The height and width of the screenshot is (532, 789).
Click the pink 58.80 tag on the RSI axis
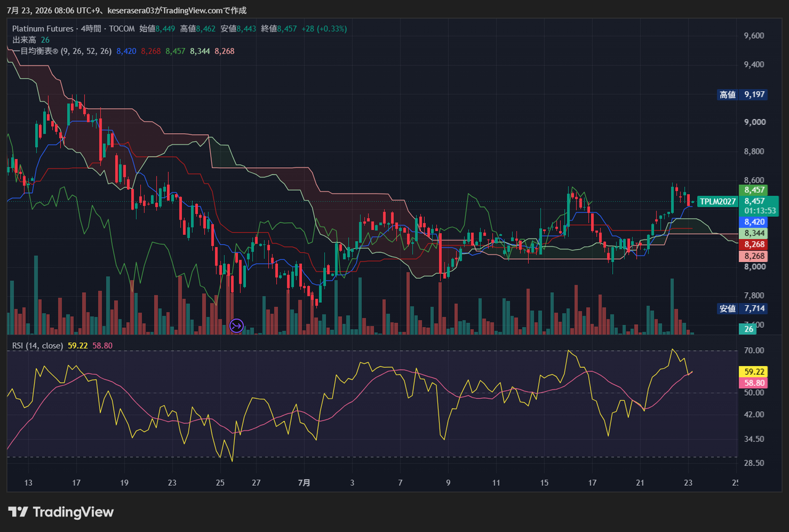tap(754, 383)
